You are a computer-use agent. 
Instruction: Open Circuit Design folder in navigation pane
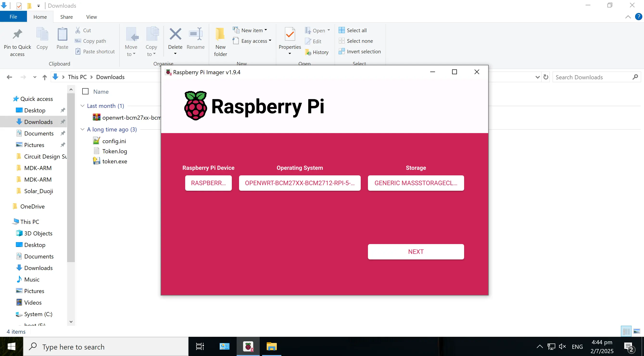pos(42,157)
